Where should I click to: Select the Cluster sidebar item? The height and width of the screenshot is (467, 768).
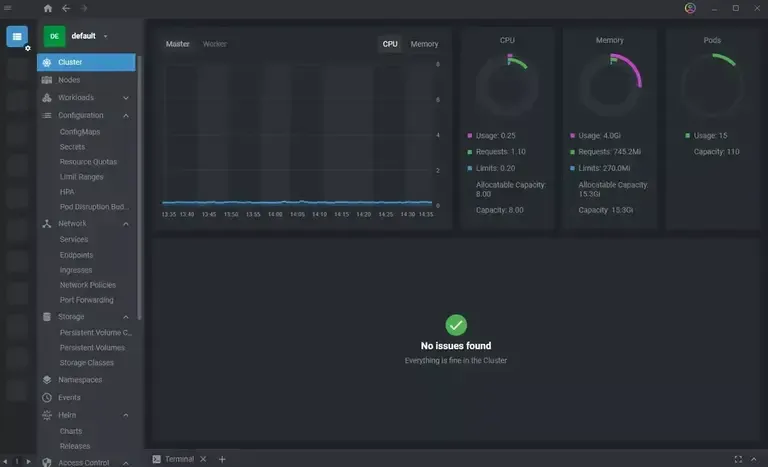pyautogui.click(x=86, y=62)
